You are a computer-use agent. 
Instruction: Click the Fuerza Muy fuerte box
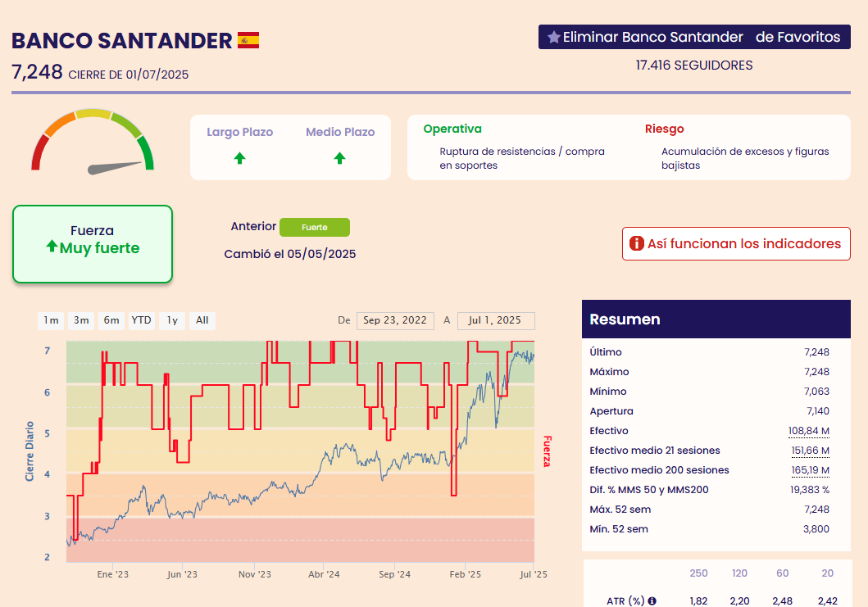(x=93, y=244)
